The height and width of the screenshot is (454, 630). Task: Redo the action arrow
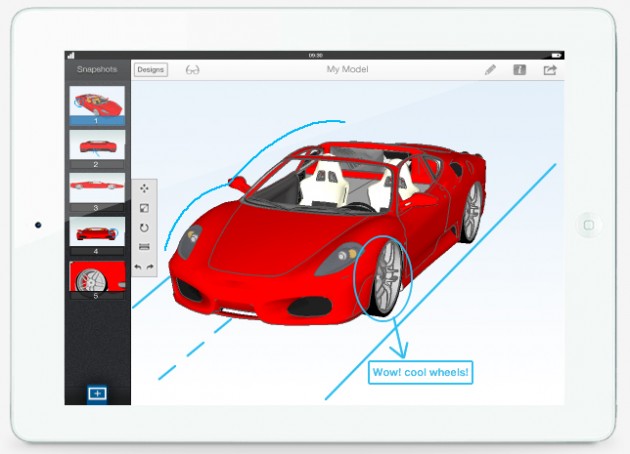[150, 267]
